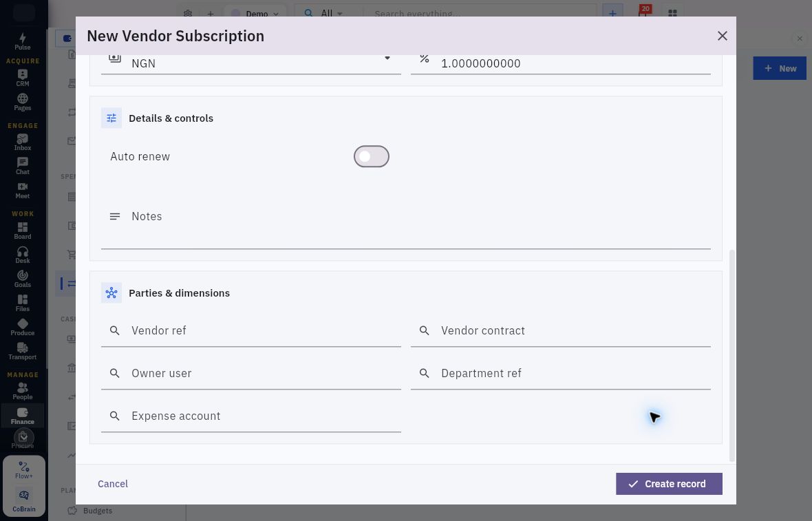This screenshot has width=812, height=521.
Task: Click the blue plus button in top bar
Action: (612, 13)
